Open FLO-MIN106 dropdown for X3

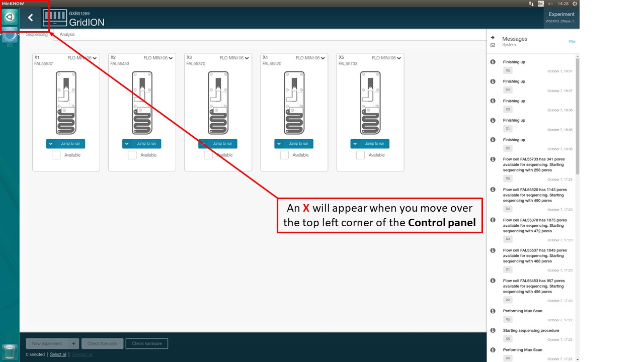pos(234,58)
